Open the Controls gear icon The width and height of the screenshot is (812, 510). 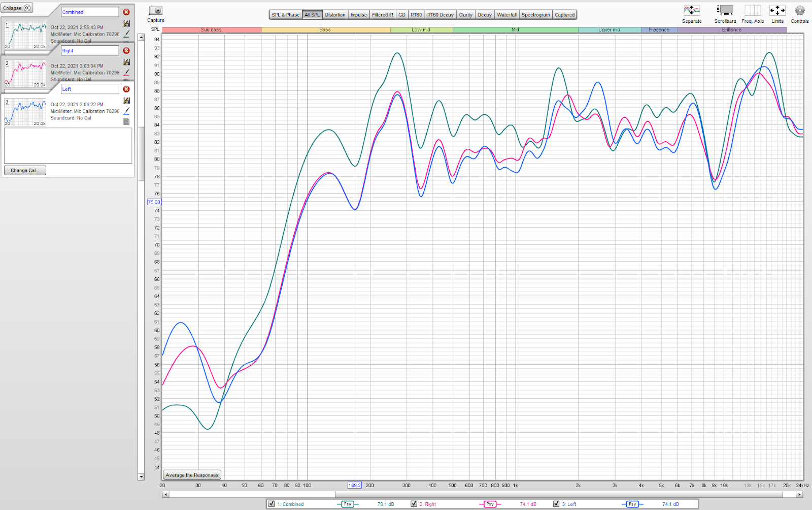[x=800, y=11]
